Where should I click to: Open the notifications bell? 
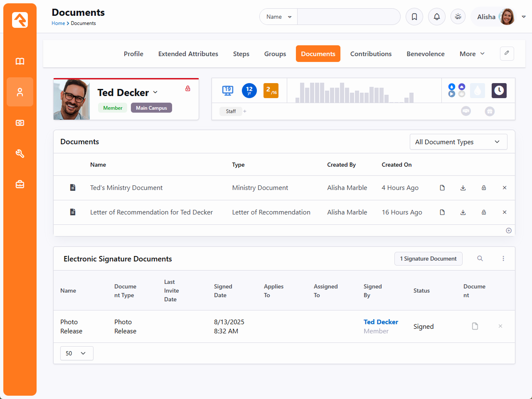tap(437, 17)
